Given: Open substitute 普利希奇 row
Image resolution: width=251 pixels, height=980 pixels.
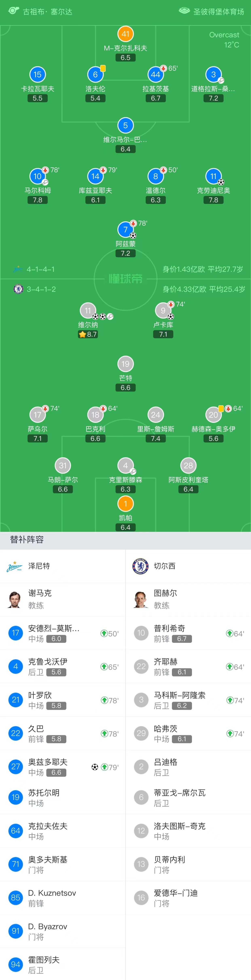Looking at the screenshot, I should [x=188, y=633].
